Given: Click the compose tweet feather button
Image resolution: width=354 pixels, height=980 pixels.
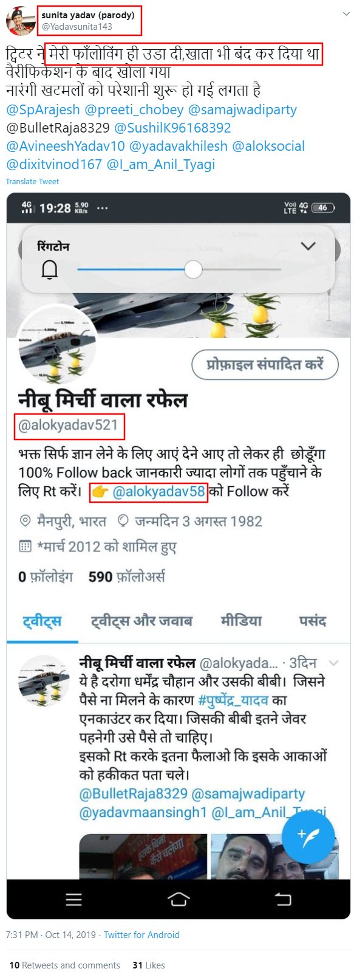Looking at the screenshot, I should [x=308, y=838].
